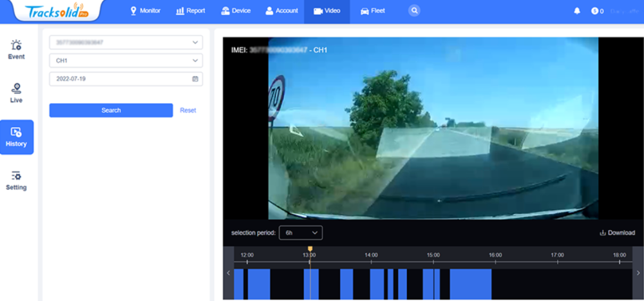The image size is (644, 301).
Task: Click the orange timeline playhead marker
Action: coord(310,249)
